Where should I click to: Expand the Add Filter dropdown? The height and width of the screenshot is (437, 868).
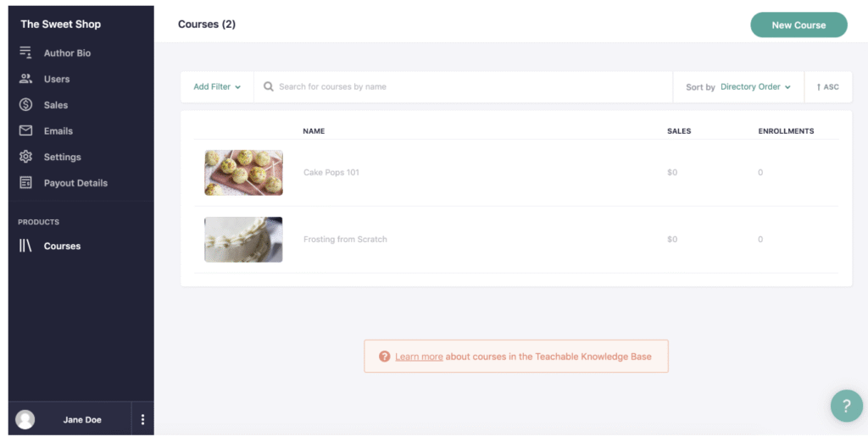click(x=217, y=87)
